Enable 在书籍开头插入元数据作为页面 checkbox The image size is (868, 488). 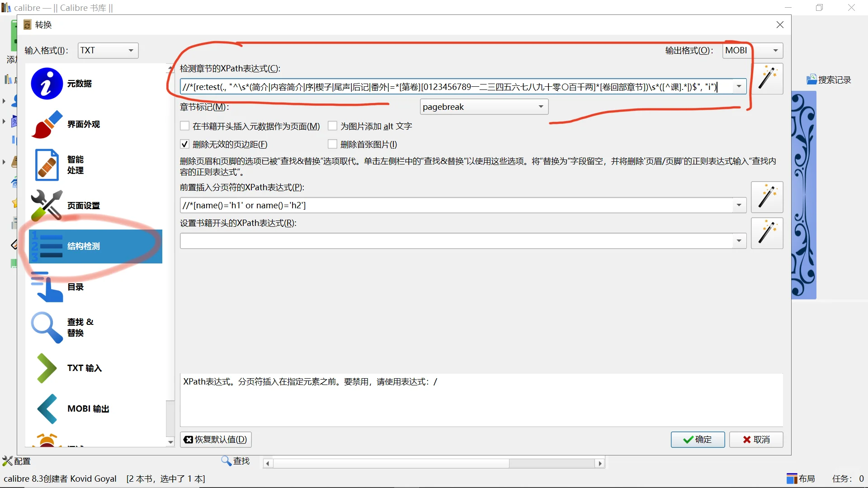click(x=184, y=126)
